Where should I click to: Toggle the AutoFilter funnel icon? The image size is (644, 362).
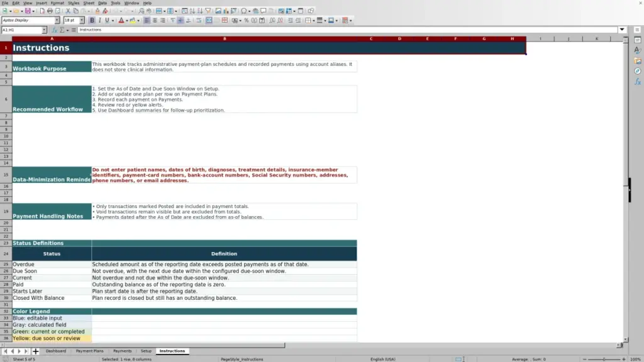(x=208, y=11)
